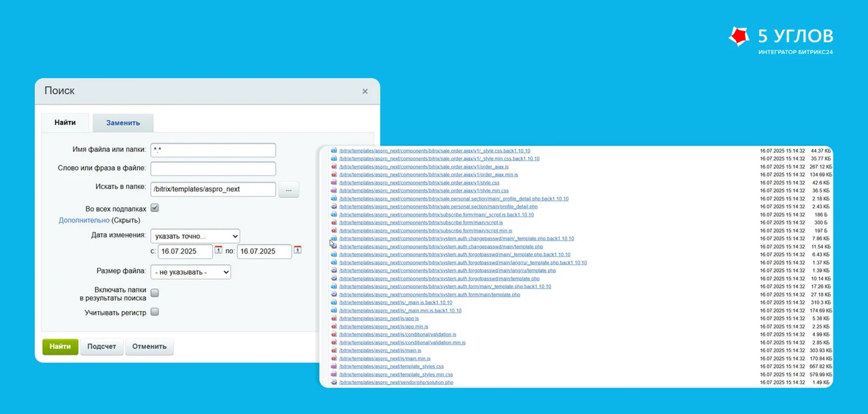Click CSS icon beside sale.order.ajax/v1/style.css
This screenshot has width=868, height=414.
334,183
